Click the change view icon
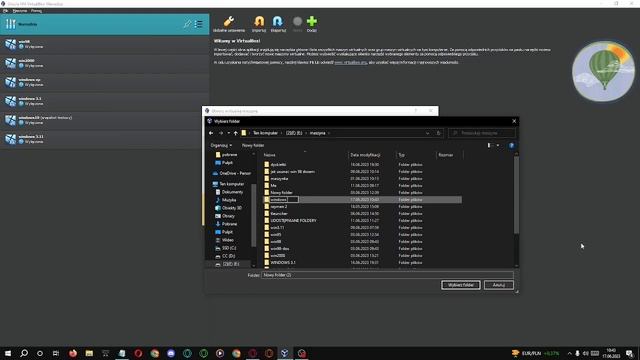This screenshot has width=640, height=360. point(489,145)
